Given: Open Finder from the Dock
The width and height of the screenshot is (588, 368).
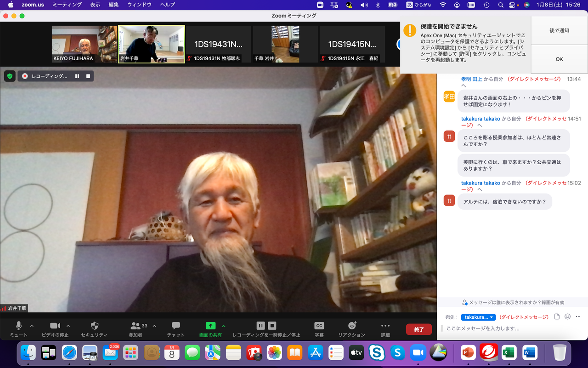Looking at the screenshot, I should (28, 352).
